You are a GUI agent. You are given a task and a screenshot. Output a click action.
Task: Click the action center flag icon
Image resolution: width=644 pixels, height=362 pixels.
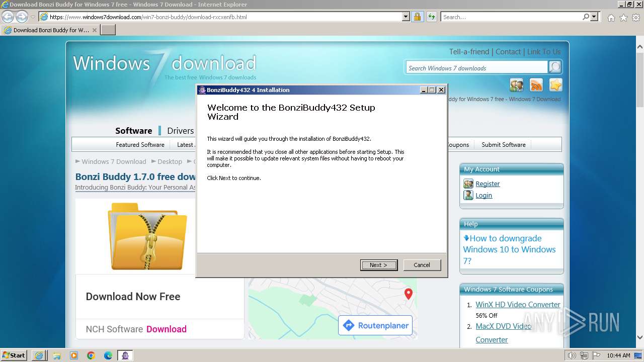596,355
